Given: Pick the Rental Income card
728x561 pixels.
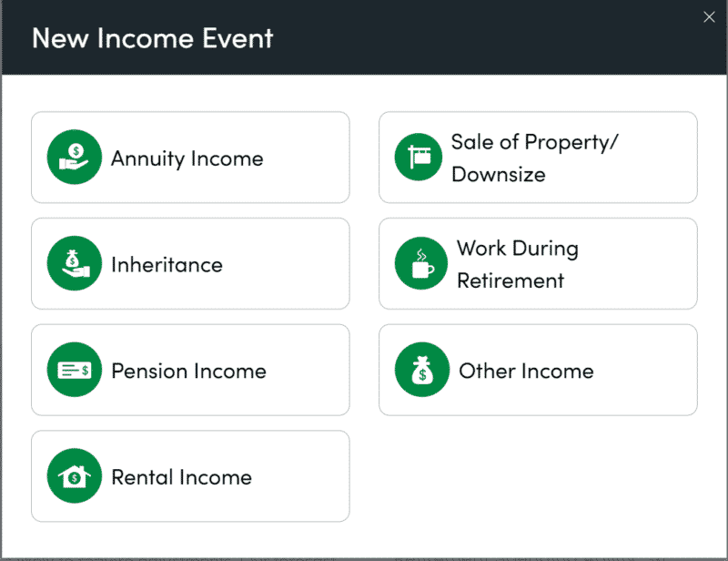Looking at the screenshot, I should pyautogui.click(x=190, y=476).
